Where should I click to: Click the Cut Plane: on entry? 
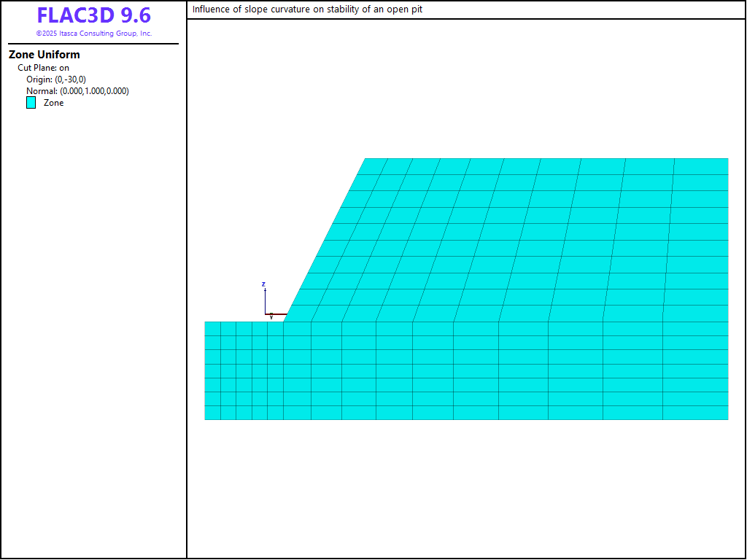click(x=43, y=68)
